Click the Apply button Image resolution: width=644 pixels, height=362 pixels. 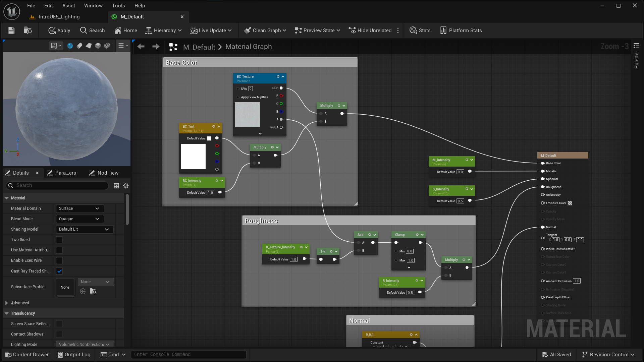pos(59,31)
